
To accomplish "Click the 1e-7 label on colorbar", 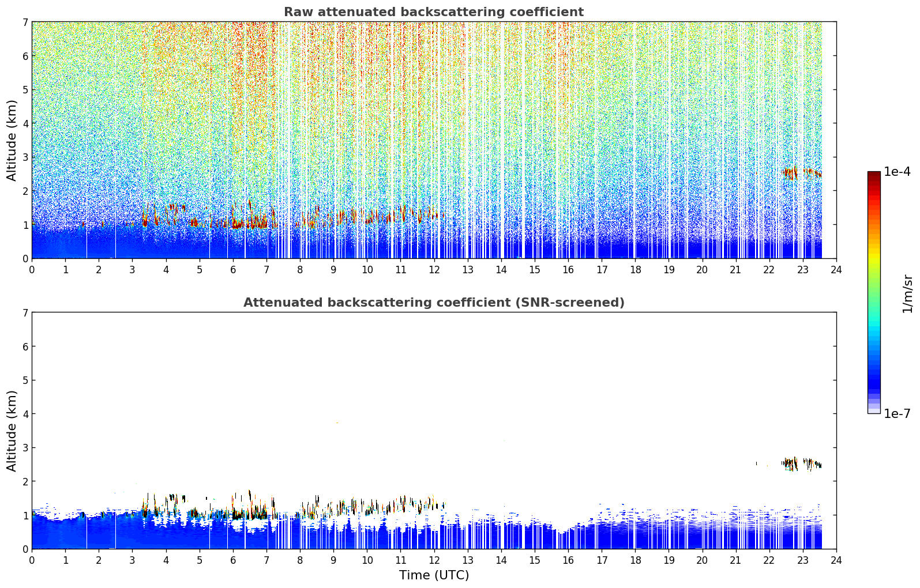I will tap(897, 413).
